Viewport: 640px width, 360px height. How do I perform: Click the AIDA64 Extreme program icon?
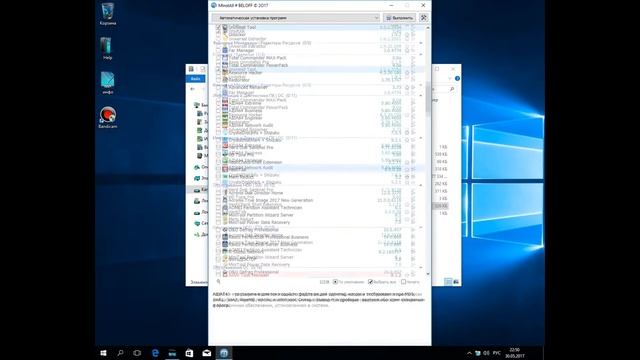tap(225, 103)
